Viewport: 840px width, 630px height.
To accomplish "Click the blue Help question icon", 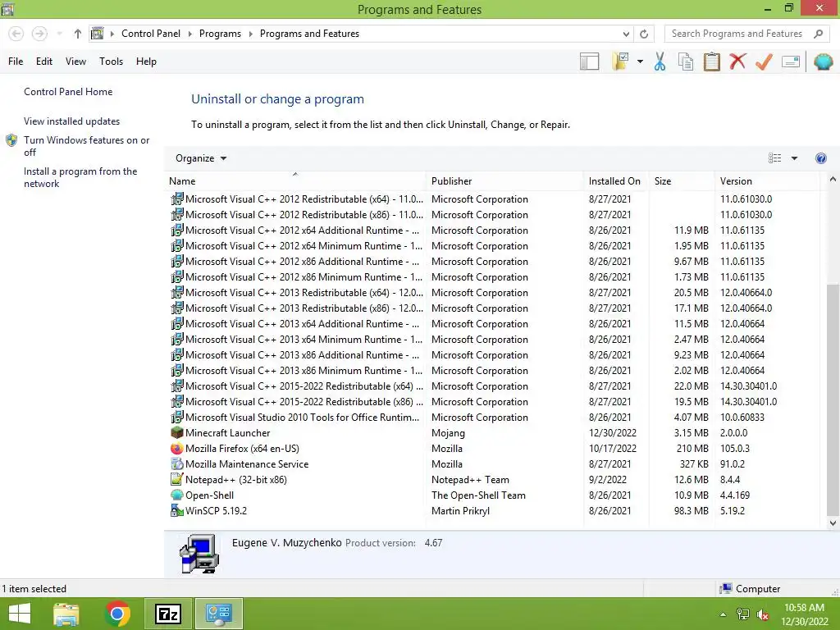I will [x=820, y=158].
